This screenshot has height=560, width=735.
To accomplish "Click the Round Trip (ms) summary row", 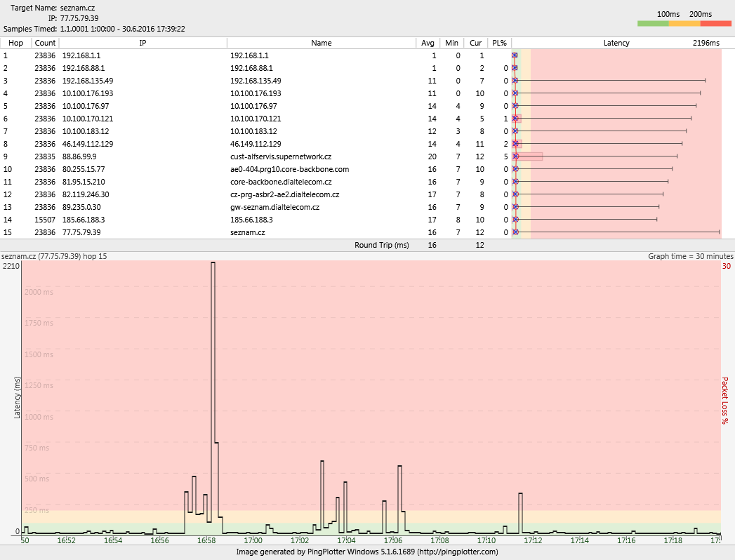I will pos(381,245).
